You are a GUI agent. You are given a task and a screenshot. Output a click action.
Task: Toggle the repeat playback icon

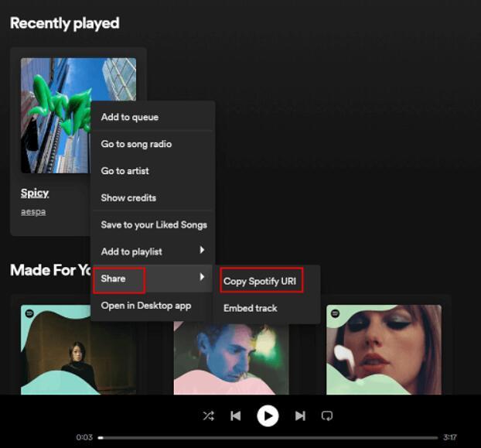click(327, 416)
